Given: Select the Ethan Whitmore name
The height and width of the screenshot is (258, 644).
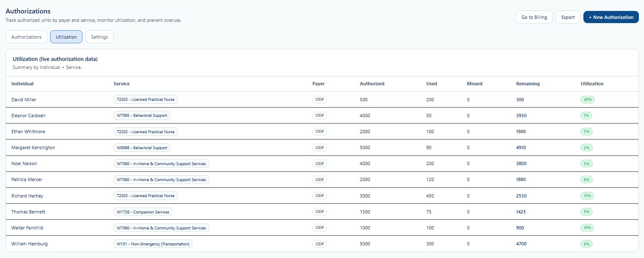Looking at the screenshot, I should [x=28, y=132].
